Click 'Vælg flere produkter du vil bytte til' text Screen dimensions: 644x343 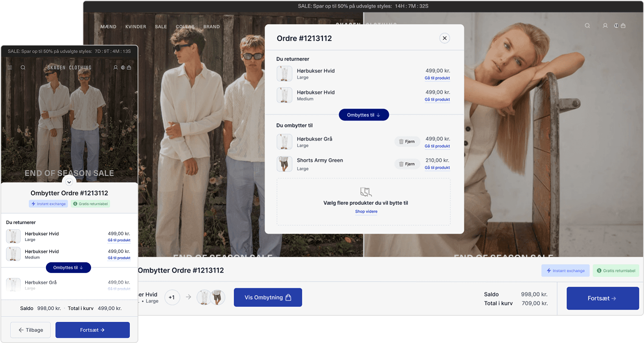pos(366,203)
